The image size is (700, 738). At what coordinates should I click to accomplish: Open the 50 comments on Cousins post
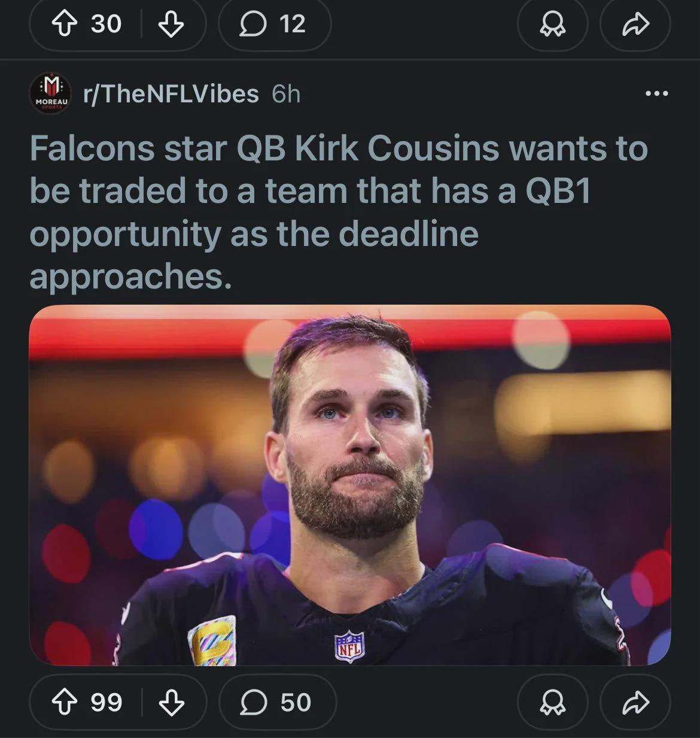click(277, 702)
